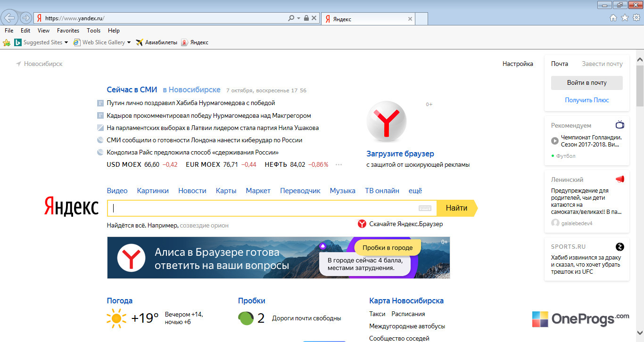The height and width of the screenshot is (342, 644).
Task: Open the Favorites menu
Action: (x=68, y=31)
